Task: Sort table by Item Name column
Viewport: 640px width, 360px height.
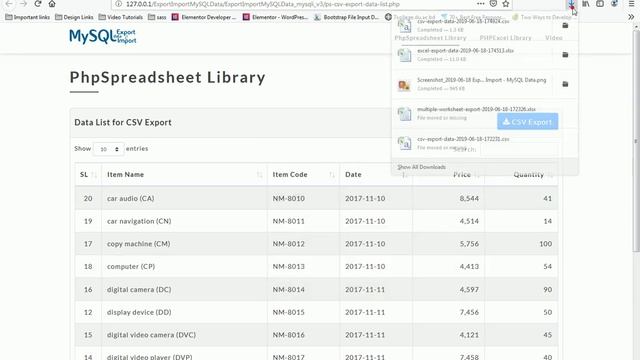Action: (184, 175)
